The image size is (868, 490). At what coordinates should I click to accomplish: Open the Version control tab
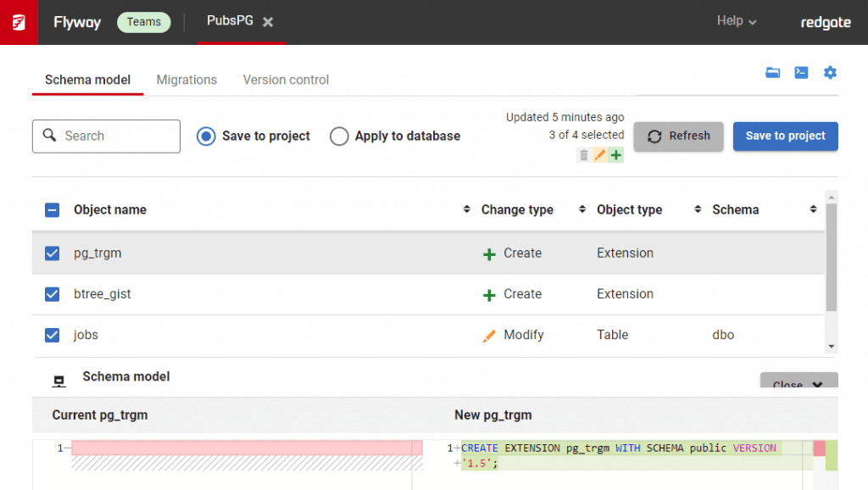(285, 80)
